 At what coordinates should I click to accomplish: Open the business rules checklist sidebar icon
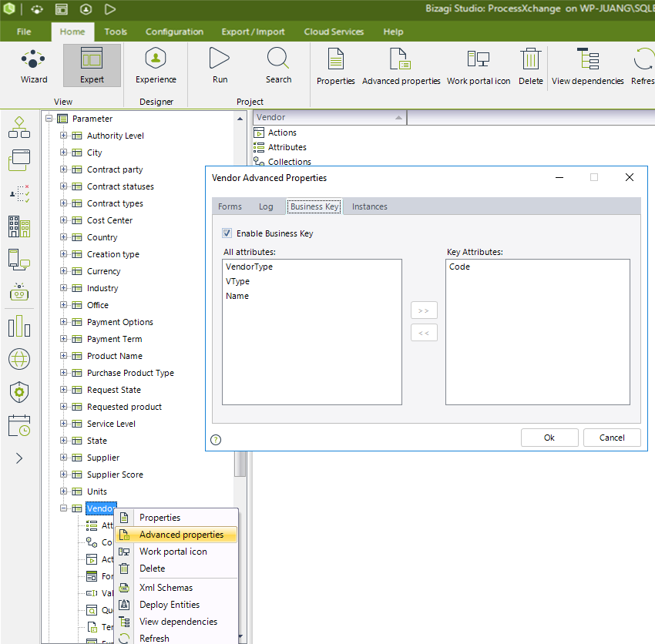[19, 193]
